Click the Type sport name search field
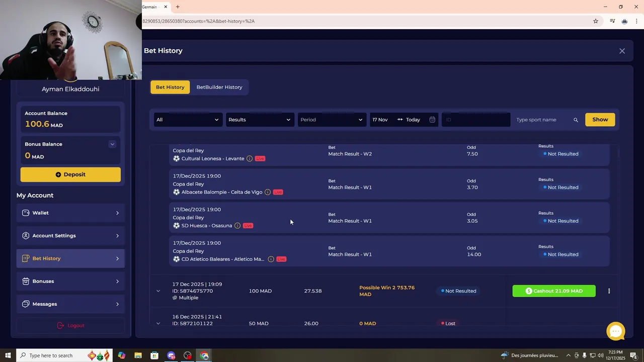The width and height of the screenshot is (644, 362). click(542, 120)
